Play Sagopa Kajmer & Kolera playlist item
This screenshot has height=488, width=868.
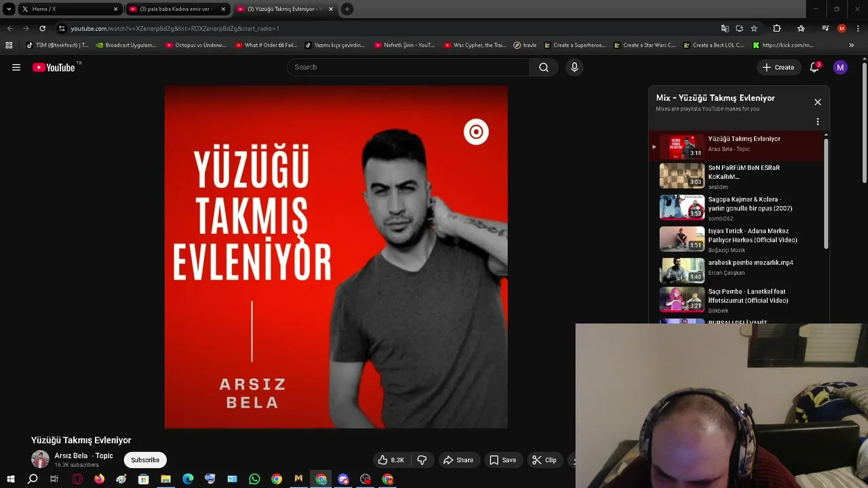(x=737, y=208)
